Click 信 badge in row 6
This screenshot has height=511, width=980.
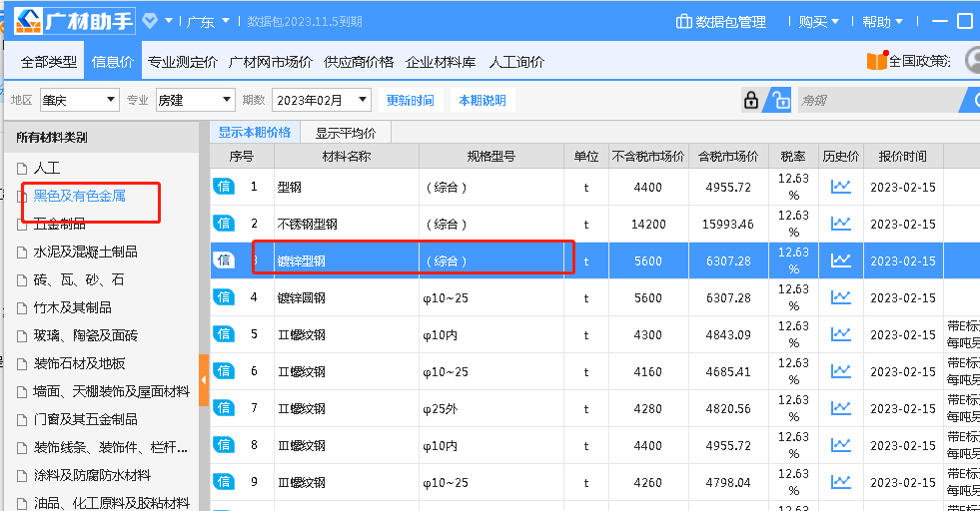[224, 371]
